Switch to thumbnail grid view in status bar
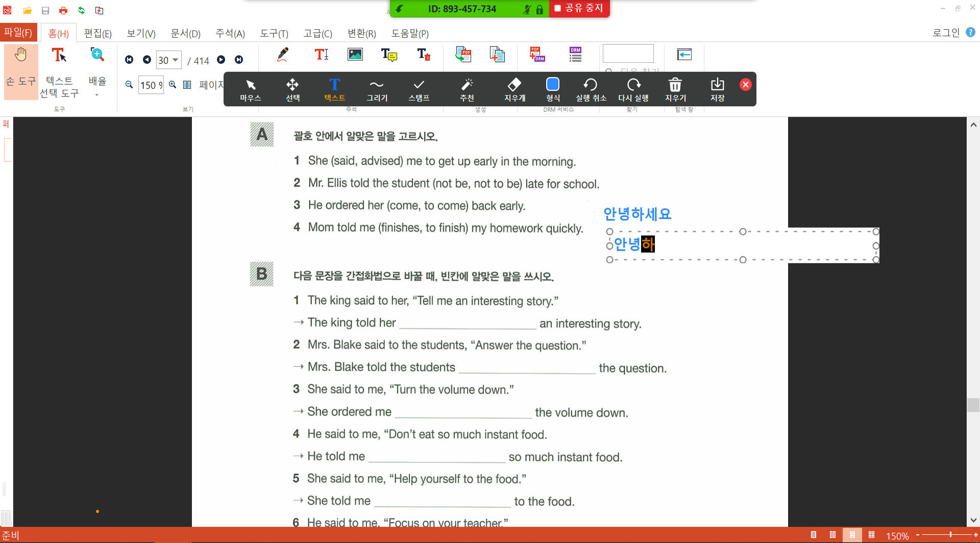 [871, 535]
